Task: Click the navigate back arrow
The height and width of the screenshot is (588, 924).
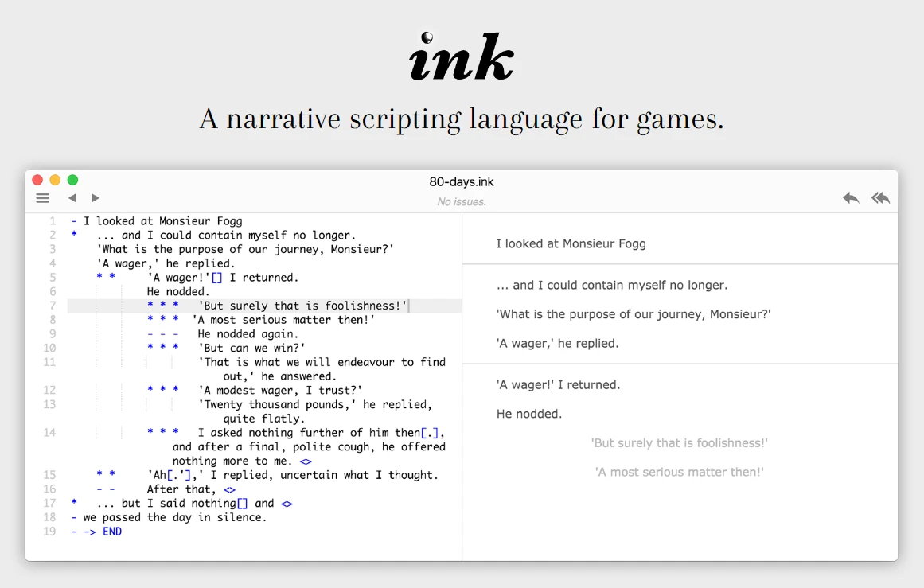Action: pos(72,198)
